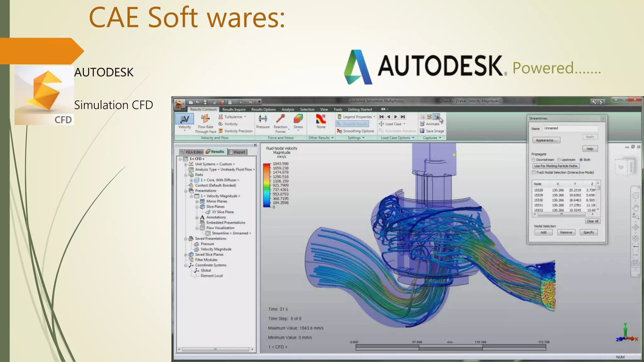The height and width of the screenshot is (362, 644).
Task: Open Flow Rate Through Face tool
Action: 206,124
